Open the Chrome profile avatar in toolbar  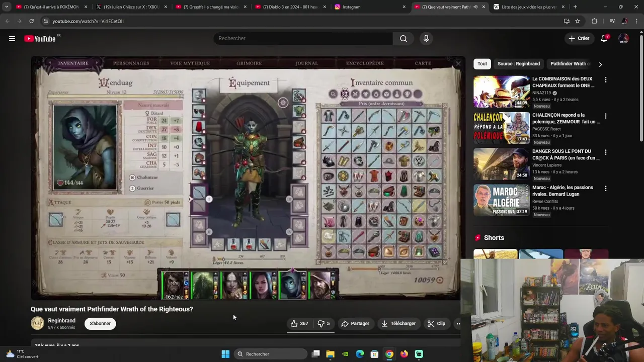click(x=624, y=21)
